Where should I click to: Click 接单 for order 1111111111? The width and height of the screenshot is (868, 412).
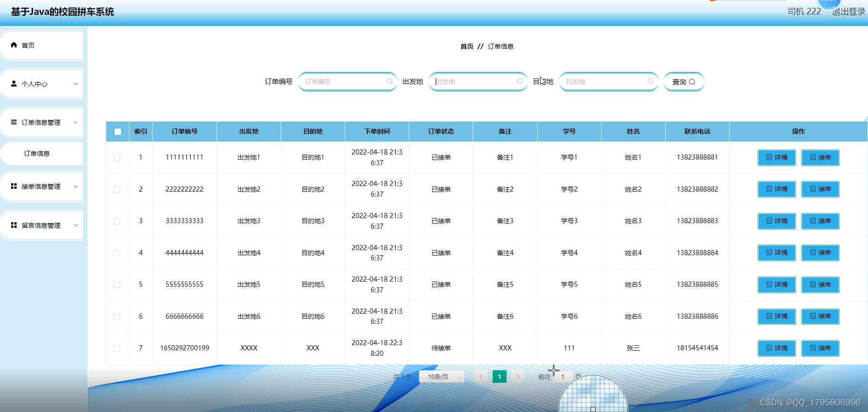coord(820,158)
